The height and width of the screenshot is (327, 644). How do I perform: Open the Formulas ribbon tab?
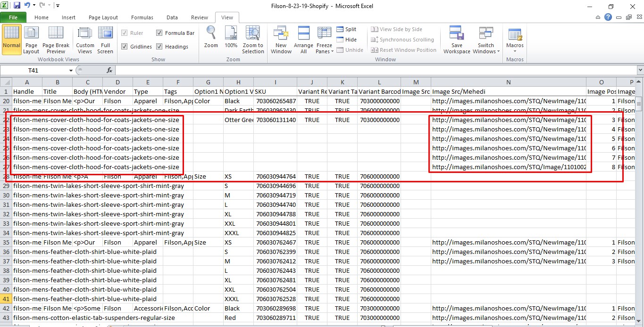pyautogui.click(x=142, y=17)
